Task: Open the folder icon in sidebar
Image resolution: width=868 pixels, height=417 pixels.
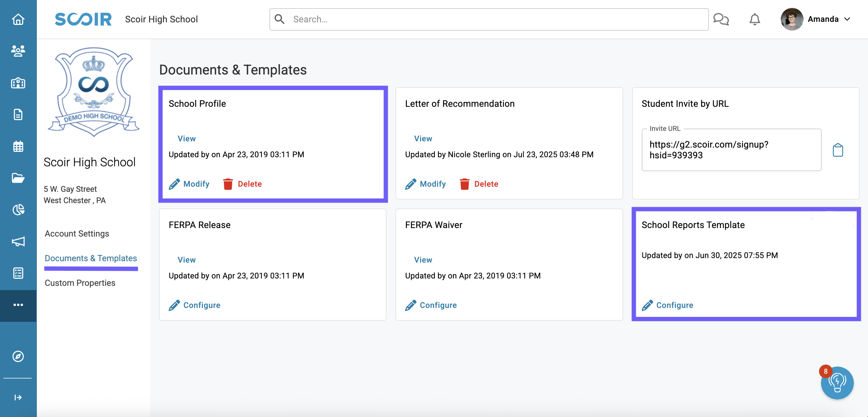Action: [x=18, y=178]
